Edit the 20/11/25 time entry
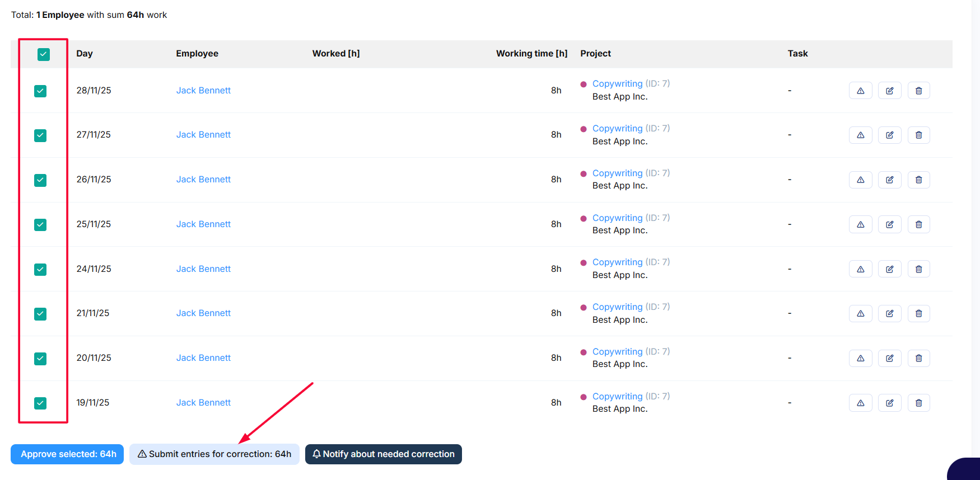 tap(889, 358)
